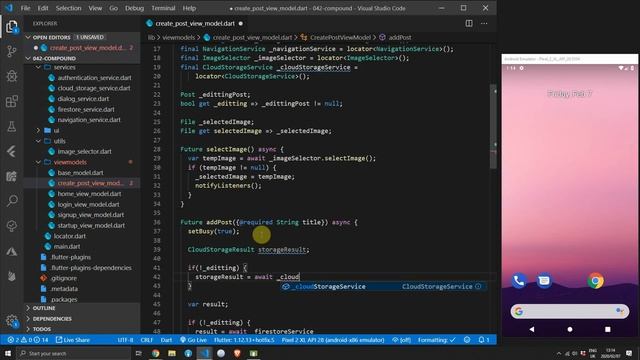This screenshot has height=360, width=640.
Task: Open the Help menu
Action: pyautogui.click(x=189, y=8)
